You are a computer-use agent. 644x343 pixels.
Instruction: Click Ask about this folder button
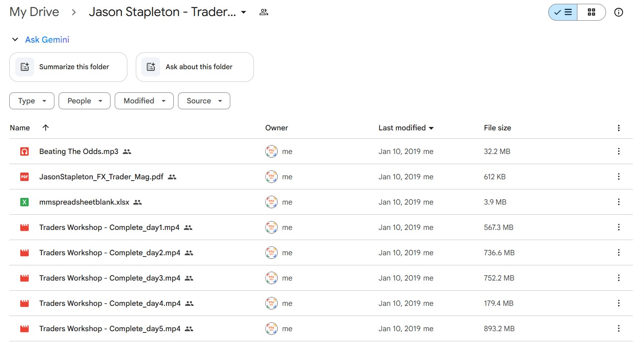(194, 67)
